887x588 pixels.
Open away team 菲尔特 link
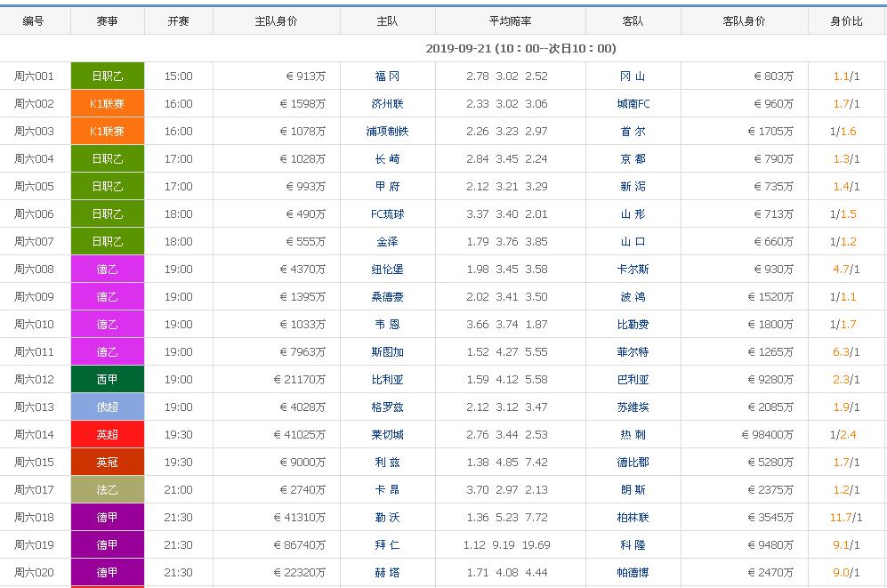coord(633,352)
